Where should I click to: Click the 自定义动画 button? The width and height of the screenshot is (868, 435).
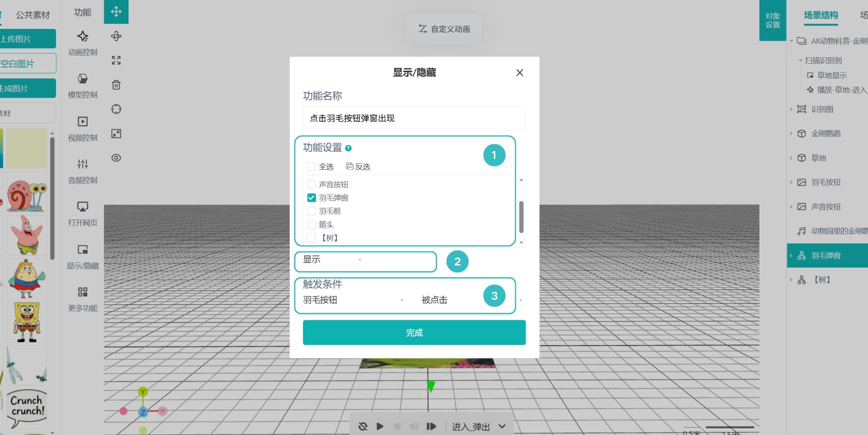(444, 29)
